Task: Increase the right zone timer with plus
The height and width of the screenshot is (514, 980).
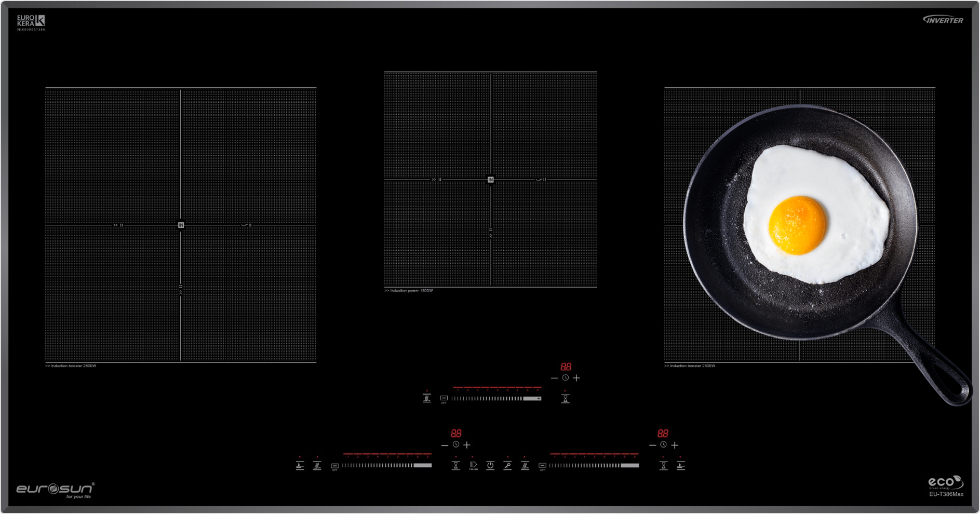Action: [675, 445]
